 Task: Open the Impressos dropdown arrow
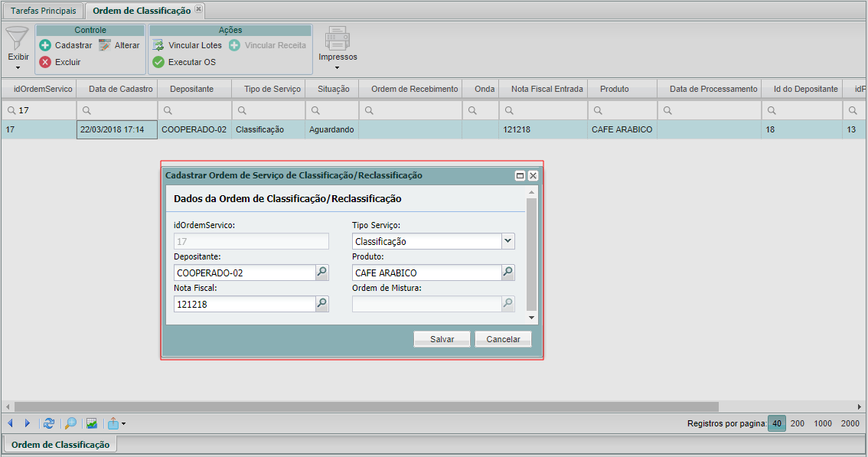click(x=337, y=68)
